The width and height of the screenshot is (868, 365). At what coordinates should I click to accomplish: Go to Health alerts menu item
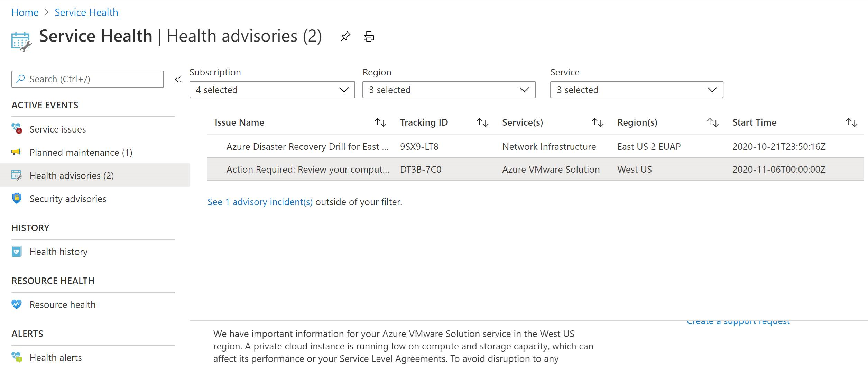[x=56, y=357]
